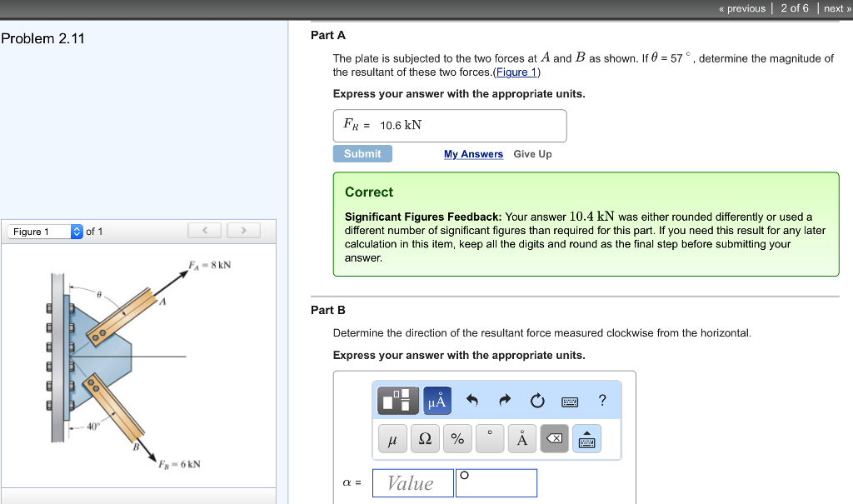Reset the Part B answer field
The width and height of the screenshot is (853, 504).
[x=537, y=401]
